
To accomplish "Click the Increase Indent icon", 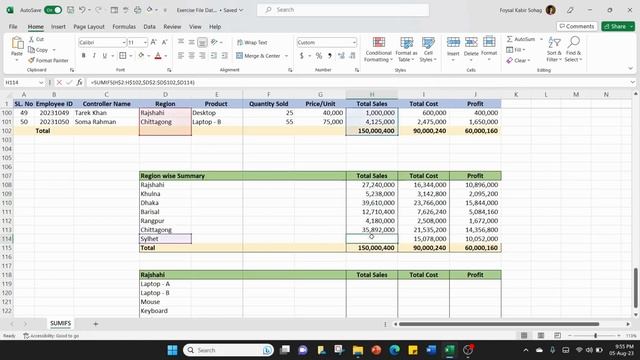I will 224,56.
